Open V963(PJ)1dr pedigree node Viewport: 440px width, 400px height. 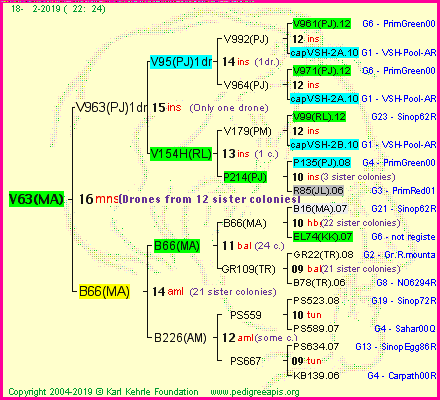pos(111,107)
